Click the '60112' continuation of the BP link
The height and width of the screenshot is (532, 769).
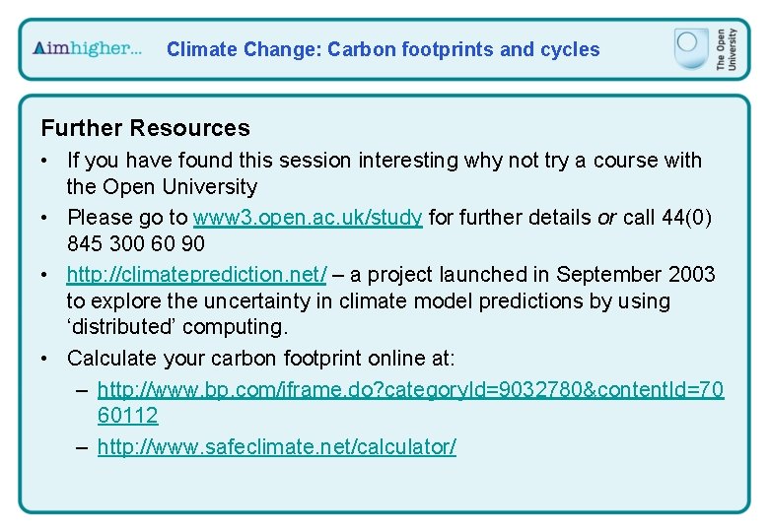pyautogui.click(x=127, y=416)
